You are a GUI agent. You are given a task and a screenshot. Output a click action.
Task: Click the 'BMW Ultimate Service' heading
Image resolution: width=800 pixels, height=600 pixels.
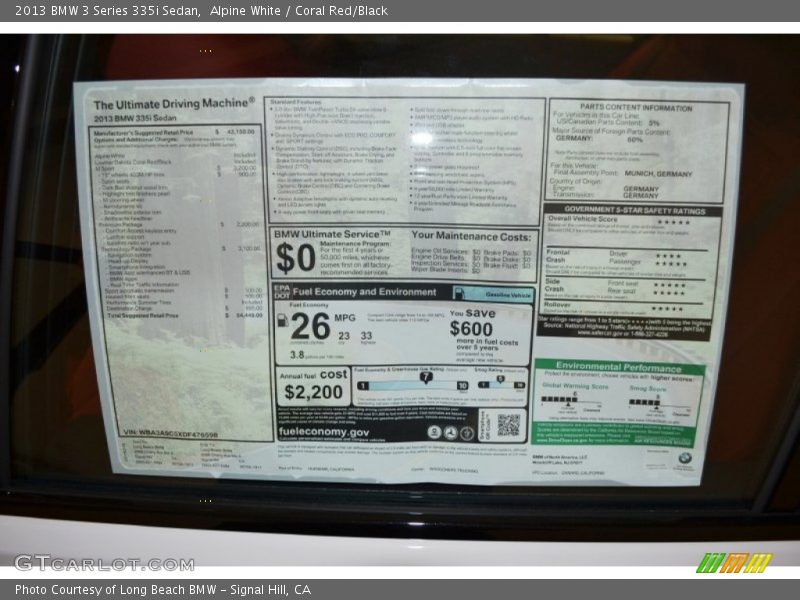pos(332,234)
